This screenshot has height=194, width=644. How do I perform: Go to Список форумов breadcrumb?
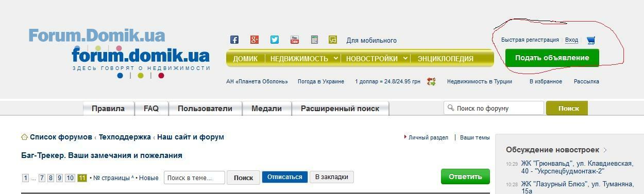point(61,137)
